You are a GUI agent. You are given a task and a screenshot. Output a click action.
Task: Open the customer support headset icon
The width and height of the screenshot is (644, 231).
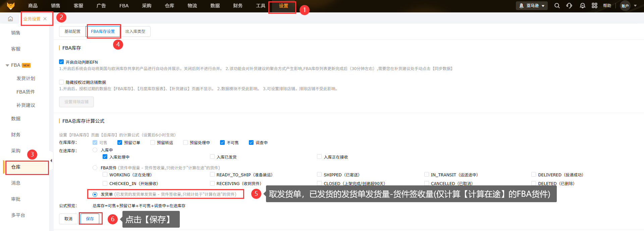coord(569,6)
